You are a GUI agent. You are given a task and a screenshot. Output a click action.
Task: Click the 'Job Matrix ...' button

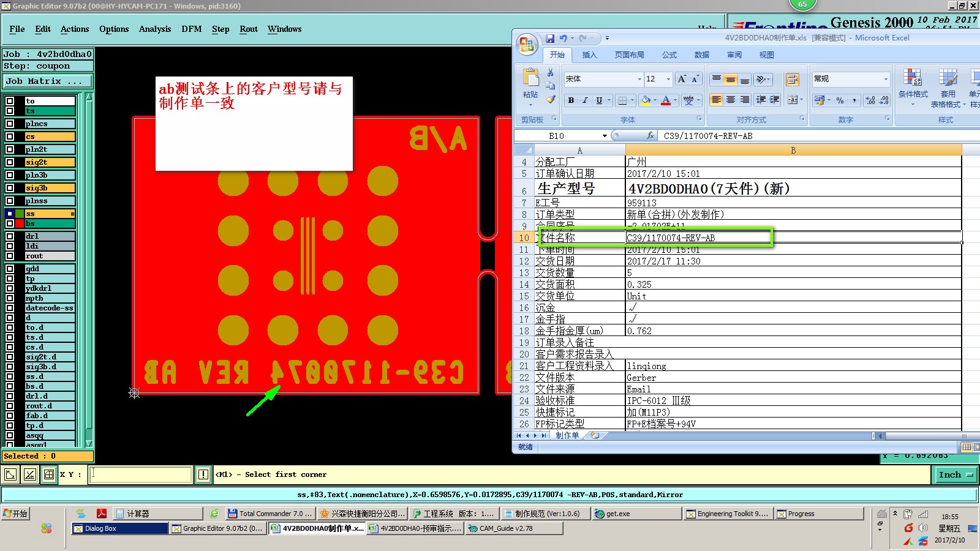pyautogui.click(x=48, y=81)
